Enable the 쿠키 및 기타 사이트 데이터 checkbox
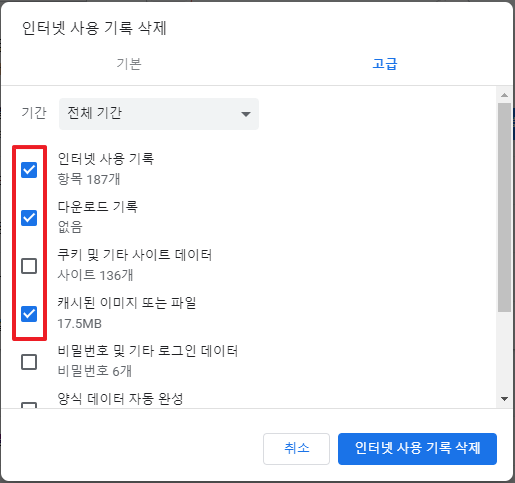The width and height of the screenshot is (515, 483). tap(29, 266)
